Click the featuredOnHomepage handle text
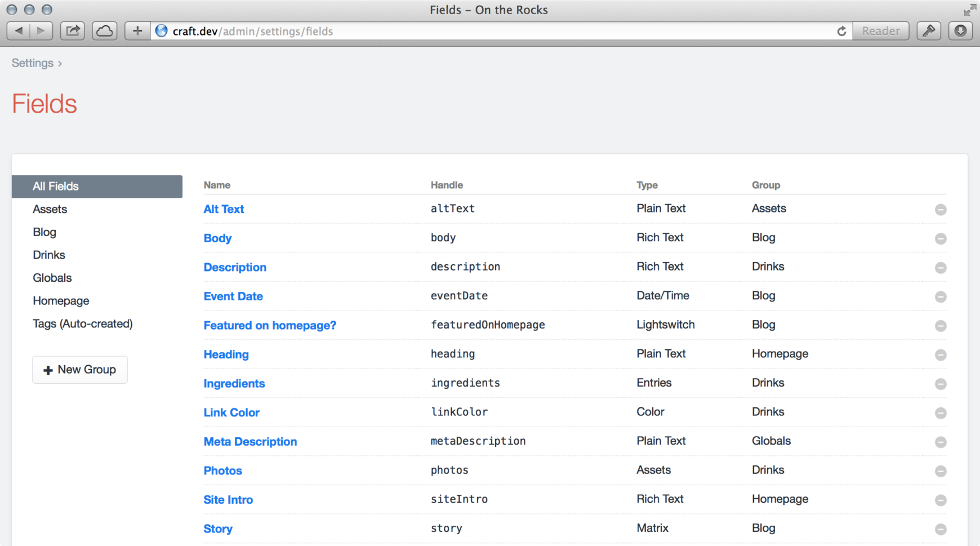The image size is (980, 546). (x=488, y=325)
